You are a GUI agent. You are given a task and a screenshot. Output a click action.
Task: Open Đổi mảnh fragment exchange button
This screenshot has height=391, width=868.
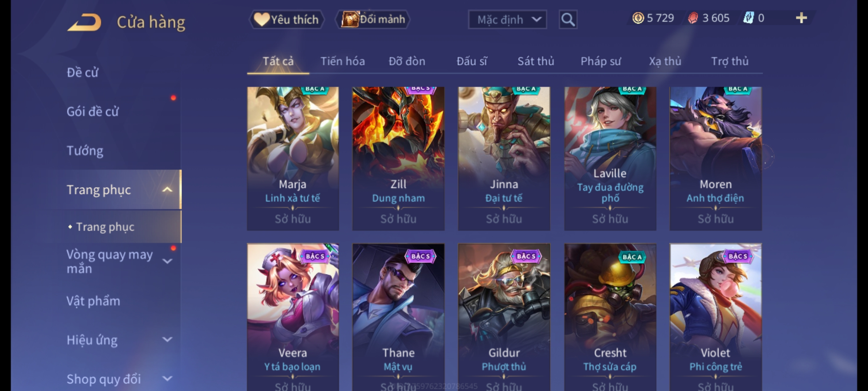(x=373, y=20)
